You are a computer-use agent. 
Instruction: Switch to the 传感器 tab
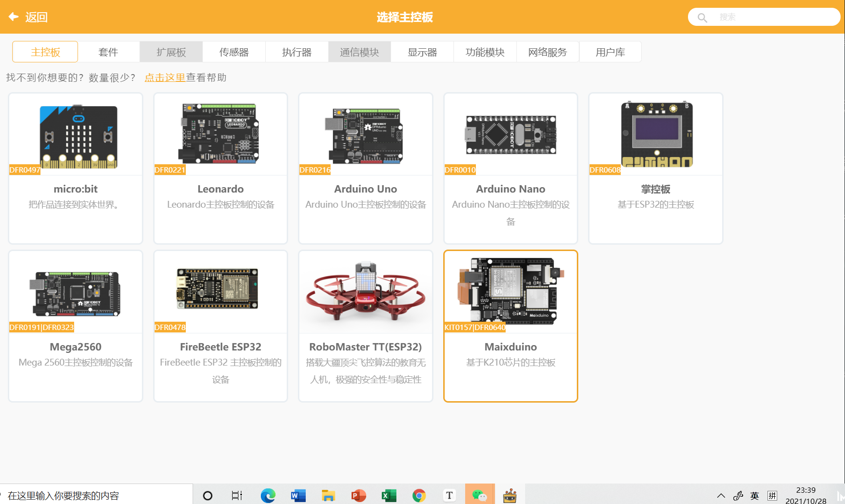click(x=234, y=52)
